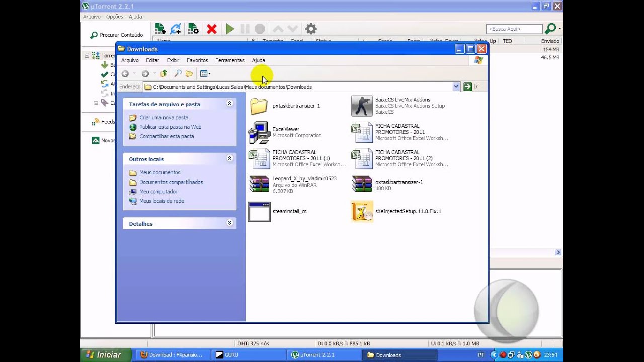644x362 pixels.
Task: Open Meu computador link
Action: tap(158, 192)
